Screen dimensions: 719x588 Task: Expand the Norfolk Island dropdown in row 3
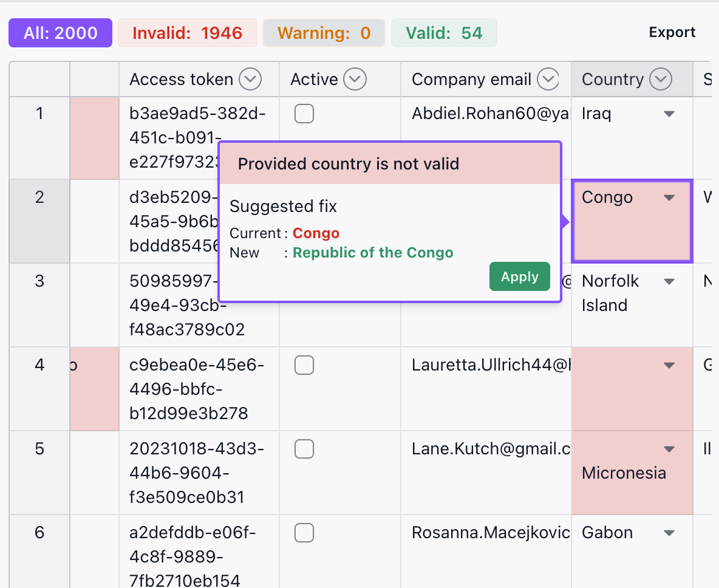(x=669, y=281)
